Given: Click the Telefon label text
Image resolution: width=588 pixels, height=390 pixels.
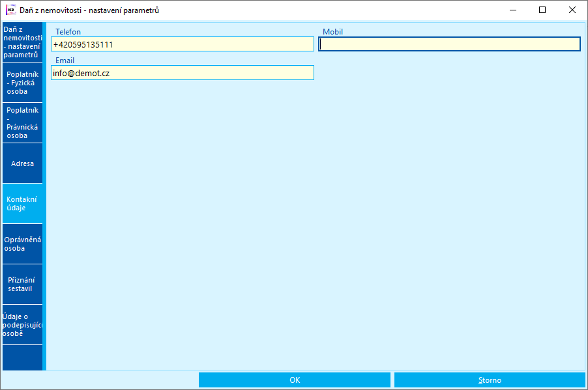Looking at the screenshot, I should [68, 32].
